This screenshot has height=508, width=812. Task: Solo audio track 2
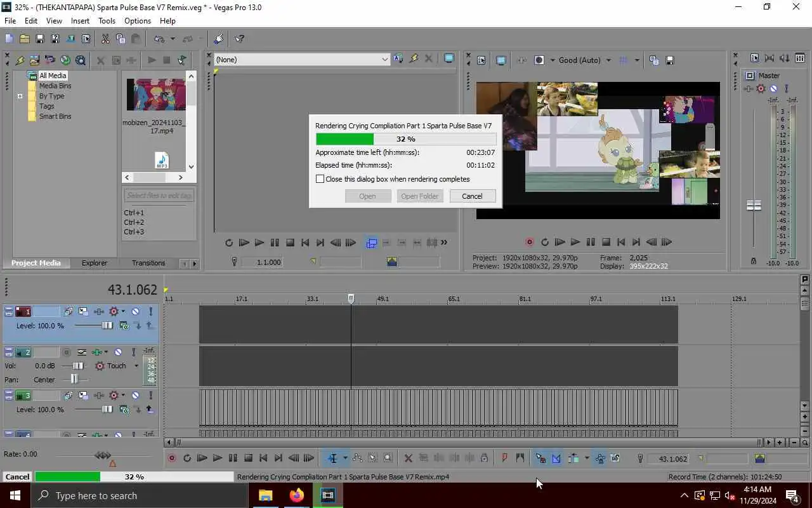click(x=133, y=352)
